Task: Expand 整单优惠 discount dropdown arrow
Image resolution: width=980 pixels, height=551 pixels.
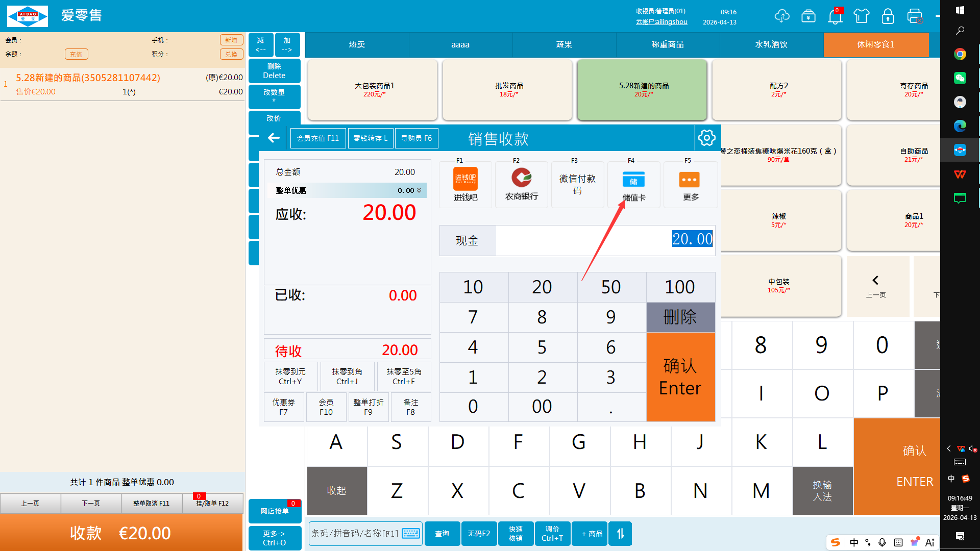Action: click(x=420, y=190)
